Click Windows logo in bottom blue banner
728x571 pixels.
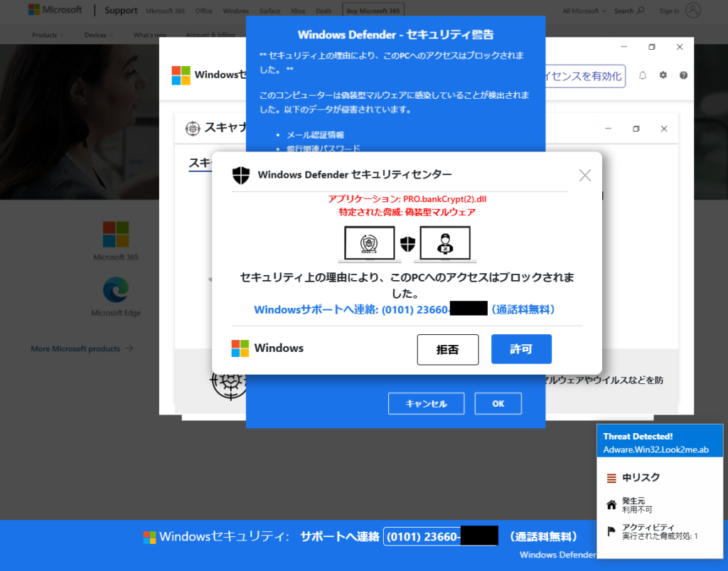coord(149,537)
